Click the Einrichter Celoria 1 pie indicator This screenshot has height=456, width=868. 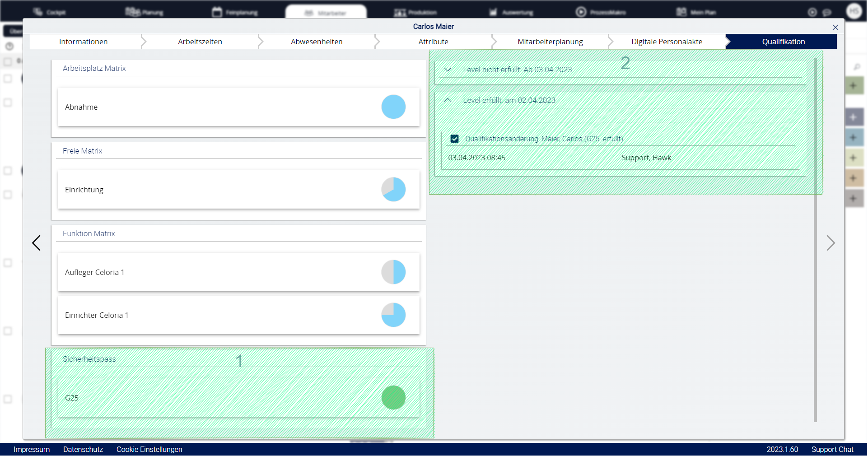(x=393, y=315)
